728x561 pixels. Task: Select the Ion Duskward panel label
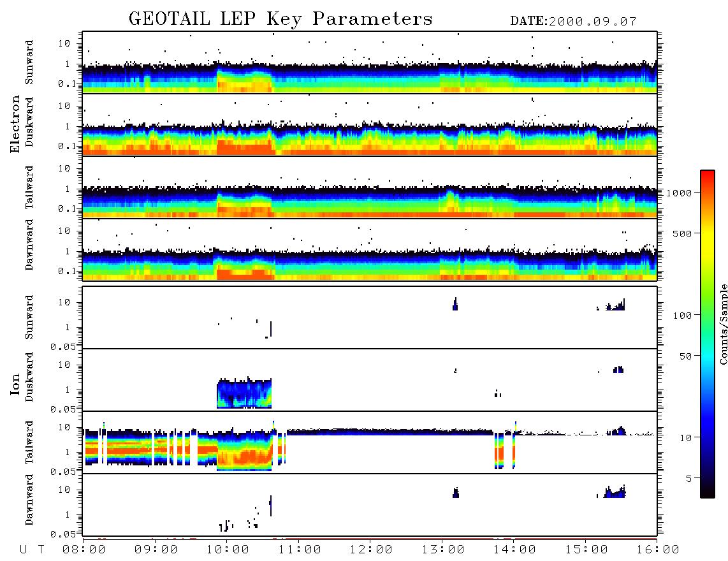(x=29, y=377)
